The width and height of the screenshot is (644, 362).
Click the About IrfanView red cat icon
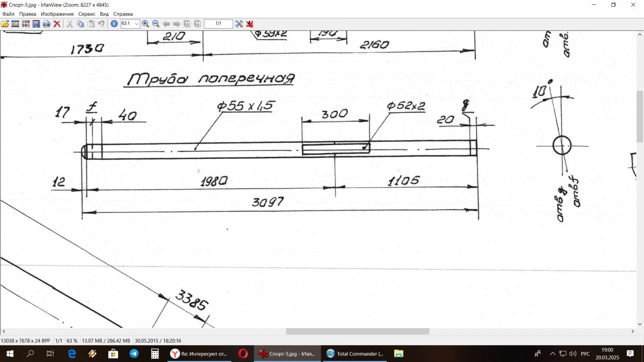tap(250, 24)
